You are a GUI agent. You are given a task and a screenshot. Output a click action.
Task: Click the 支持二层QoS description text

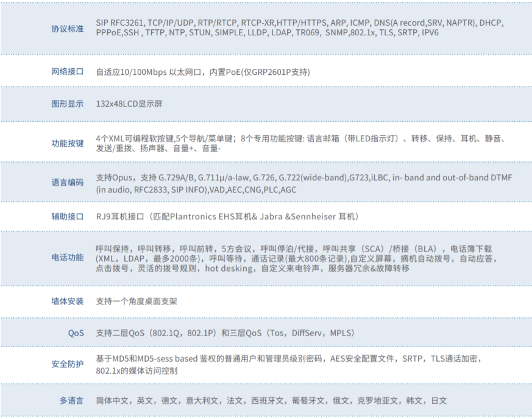(225, 333)
